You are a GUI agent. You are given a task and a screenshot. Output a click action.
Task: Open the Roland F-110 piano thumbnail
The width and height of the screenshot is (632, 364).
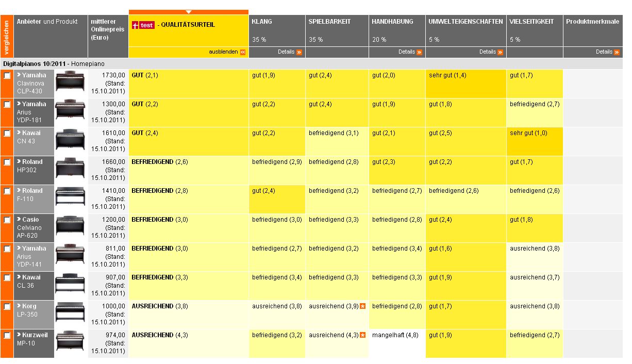[70, 197]
